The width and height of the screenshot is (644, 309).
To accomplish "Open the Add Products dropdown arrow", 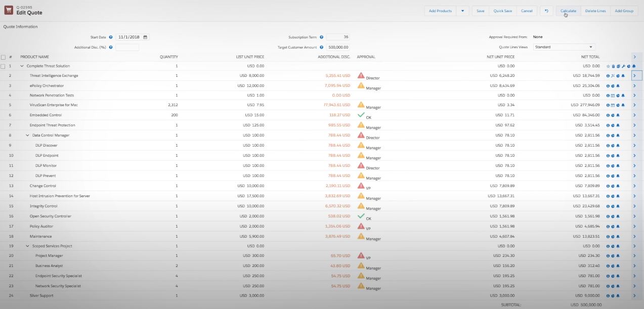I will pyautogui.click(x=462, y=11).
